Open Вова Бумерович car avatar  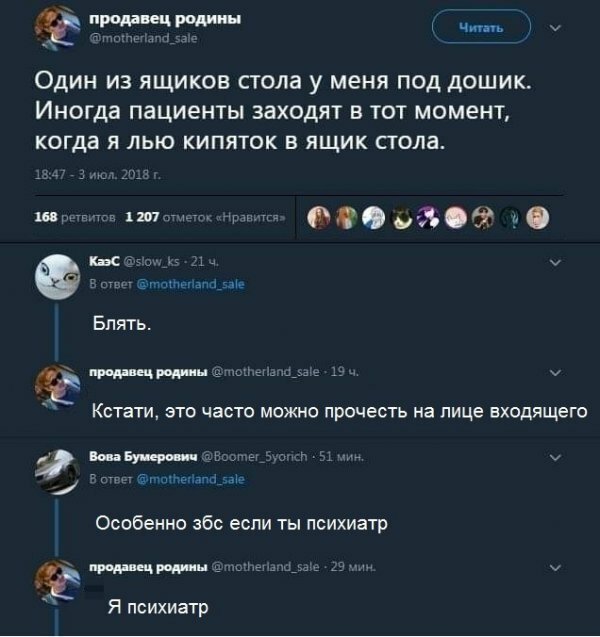(57, 472)
